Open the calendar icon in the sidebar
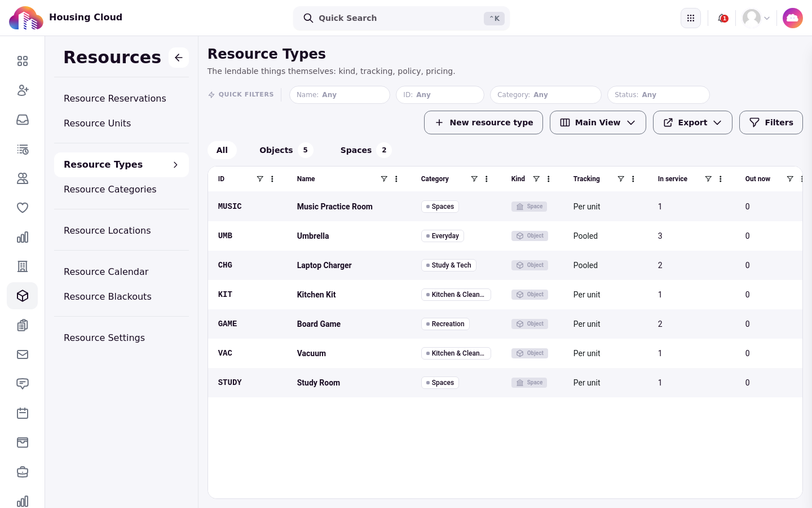Screen dimensions: 812x508 coord(23,413)
